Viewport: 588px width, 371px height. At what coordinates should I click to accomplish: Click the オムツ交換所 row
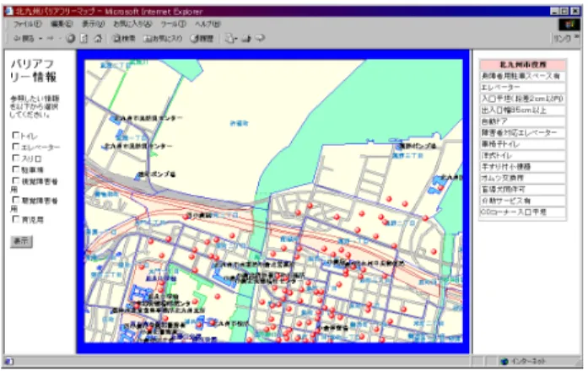coord(523,178)
